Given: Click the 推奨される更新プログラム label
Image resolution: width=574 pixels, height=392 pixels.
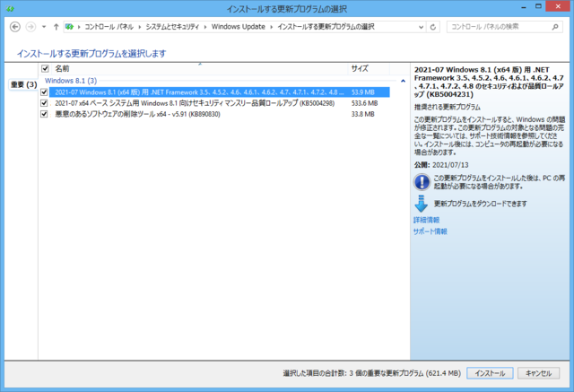Looking at the screenshot, I should point(447,108).
